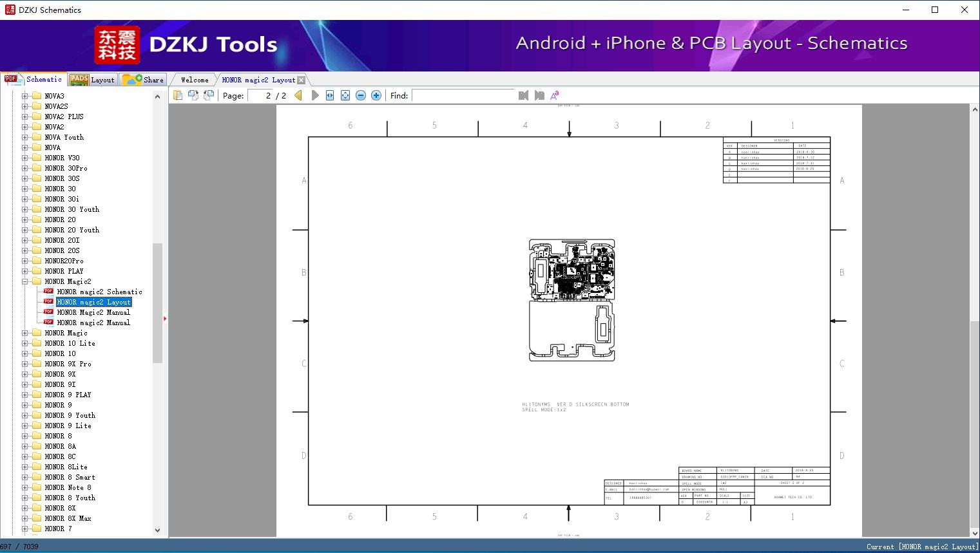980x553 pixels.
Task: Open HONOR magic2 Schematic file
Action: coord(99,292)
